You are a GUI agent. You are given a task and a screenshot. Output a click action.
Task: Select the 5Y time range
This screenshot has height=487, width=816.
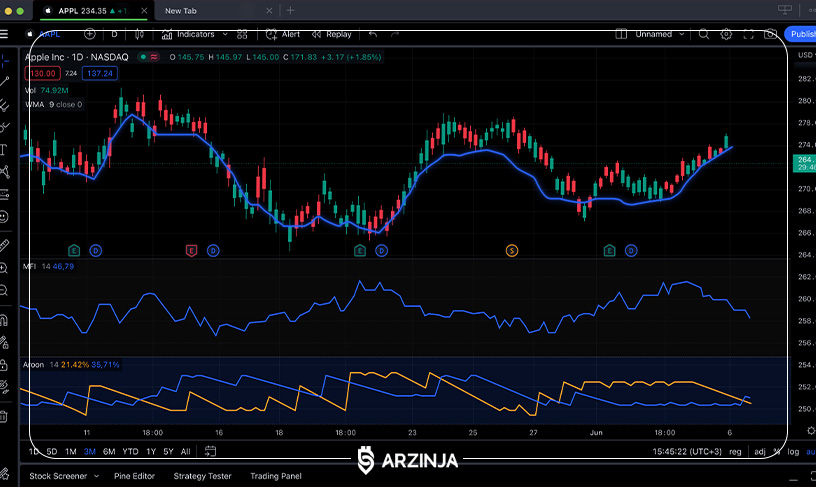[x=168, y=452]
